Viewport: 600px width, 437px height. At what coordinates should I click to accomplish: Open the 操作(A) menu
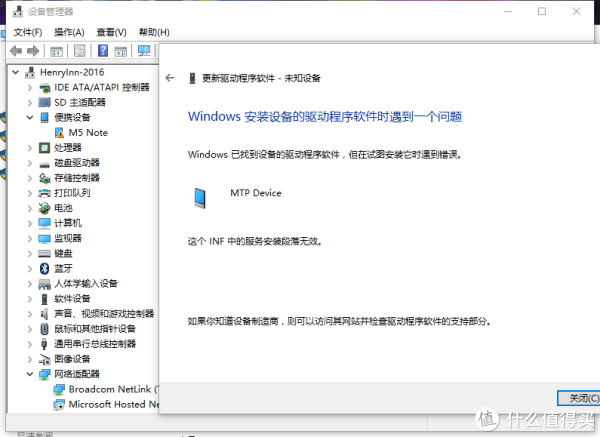69,32
